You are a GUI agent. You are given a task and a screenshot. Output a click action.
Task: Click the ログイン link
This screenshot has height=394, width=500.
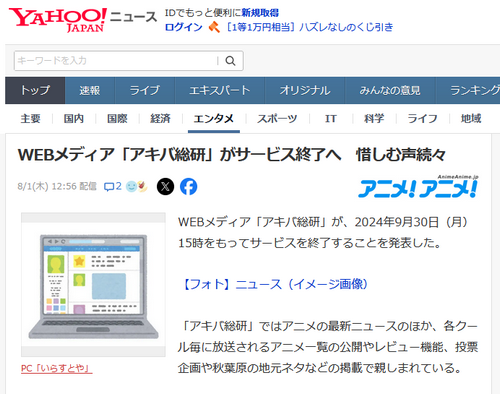(x=184, y=27)
